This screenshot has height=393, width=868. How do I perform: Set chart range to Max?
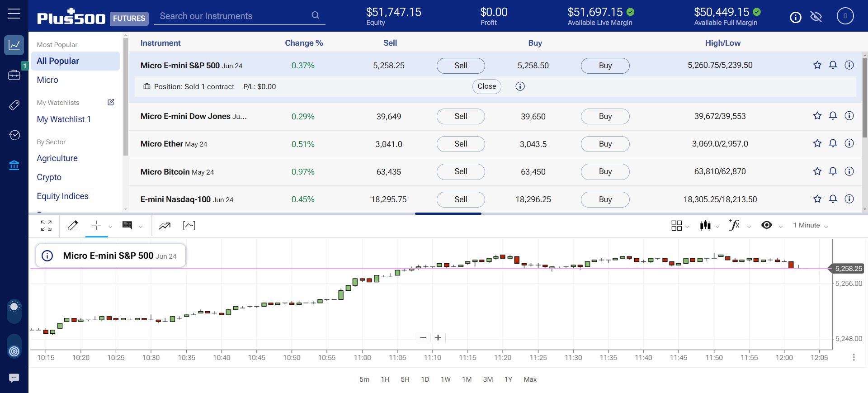[530, 379]
